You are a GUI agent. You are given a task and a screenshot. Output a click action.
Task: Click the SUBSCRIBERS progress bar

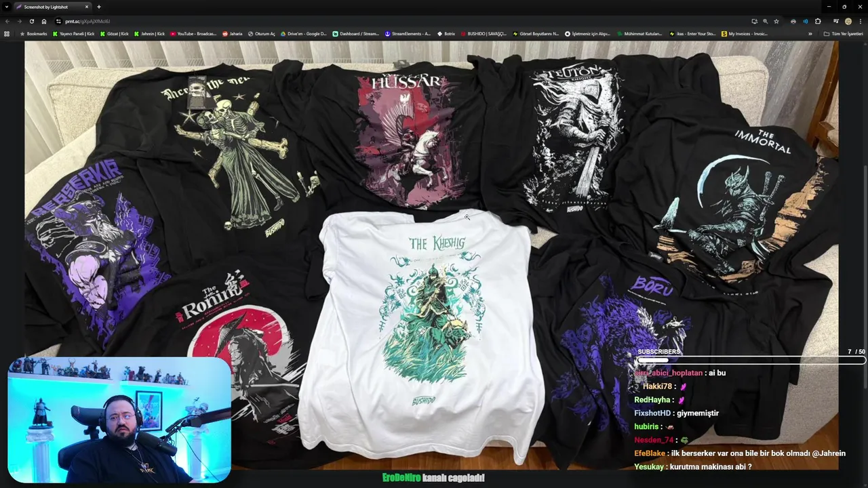tap(751, 361)
